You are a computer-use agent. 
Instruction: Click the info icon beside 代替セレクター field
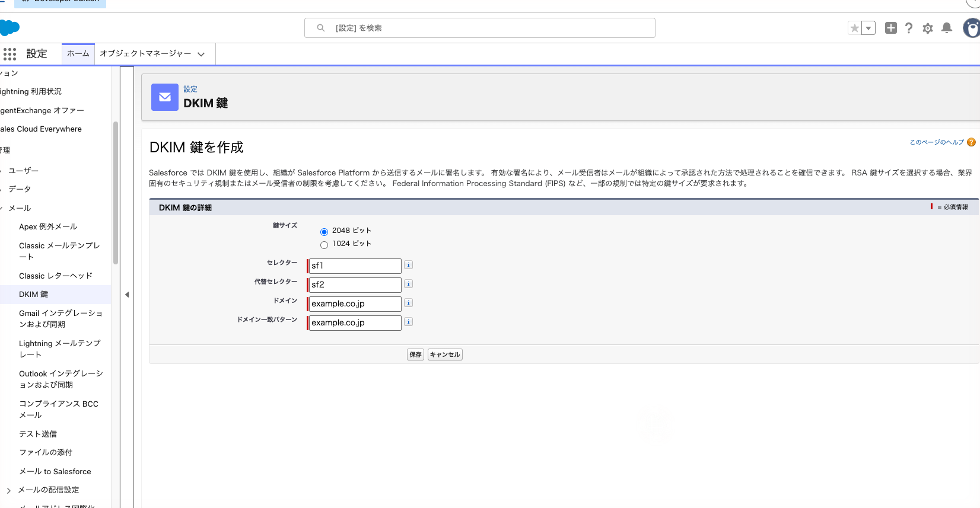click(x=409, y=284)
